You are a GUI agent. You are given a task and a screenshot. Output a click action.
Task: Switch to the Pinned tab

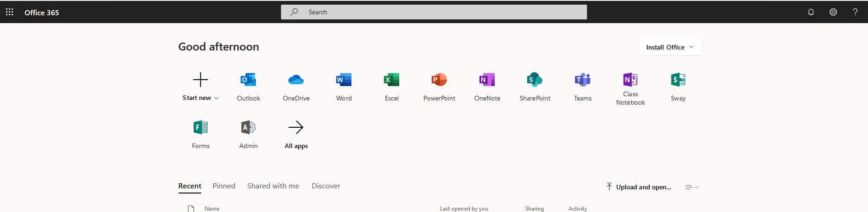pos(224,186)
